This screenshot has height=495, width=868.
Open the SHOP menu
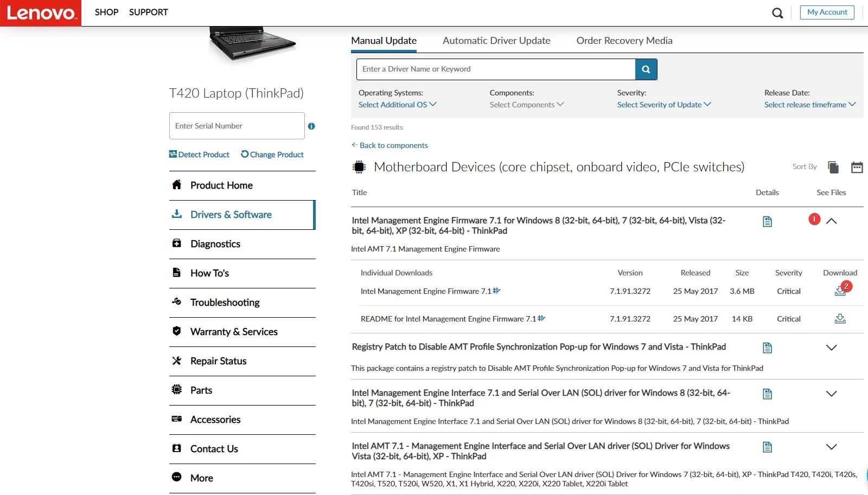coord(106,12)
